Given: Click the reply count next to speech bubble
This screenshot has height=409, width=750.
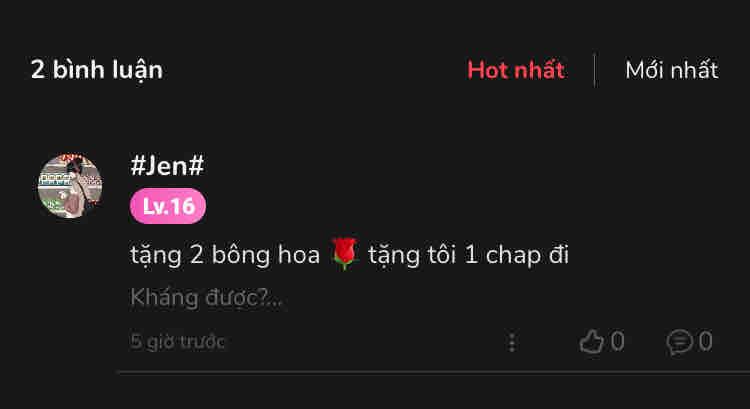Looking at the screenshot, I should (x=706, y=342).
